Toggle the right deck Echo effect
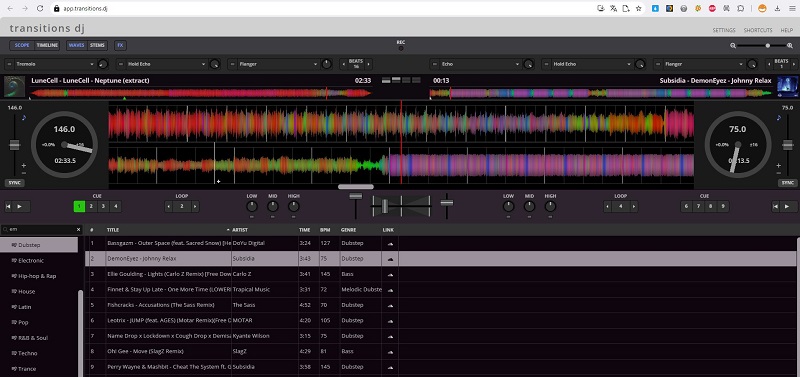 (435, 64)
